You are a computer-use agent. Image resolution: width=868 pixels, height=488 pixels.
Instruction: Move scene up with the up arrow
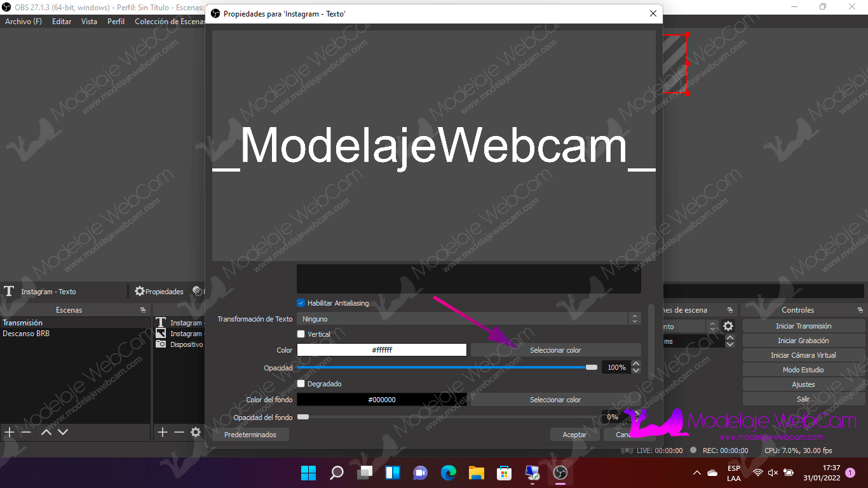(x=46, y=432)
